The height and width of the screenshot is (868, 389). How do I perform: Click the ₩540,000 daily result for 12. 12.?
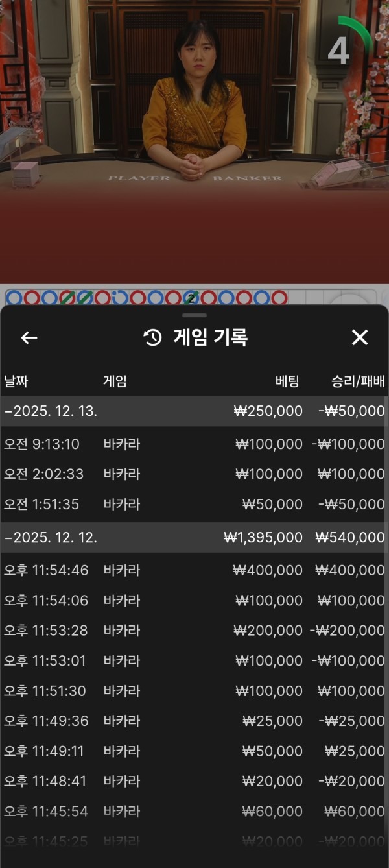350,538
